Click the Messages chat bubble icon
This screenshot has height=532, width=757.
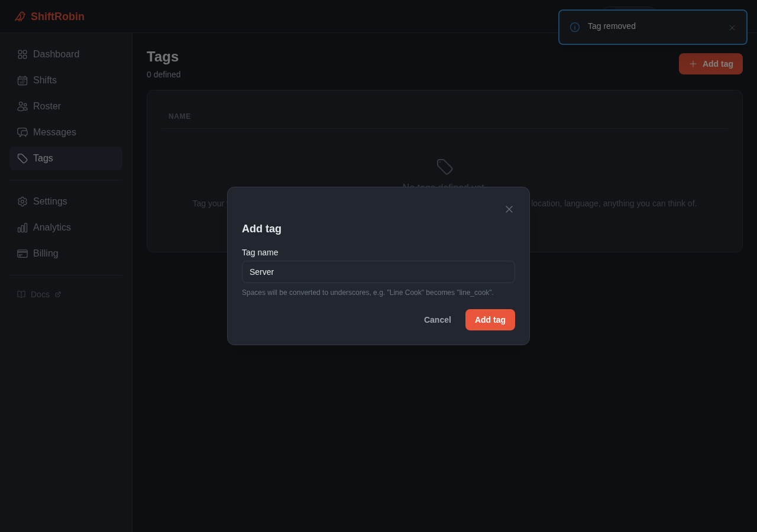coord(22,132)
